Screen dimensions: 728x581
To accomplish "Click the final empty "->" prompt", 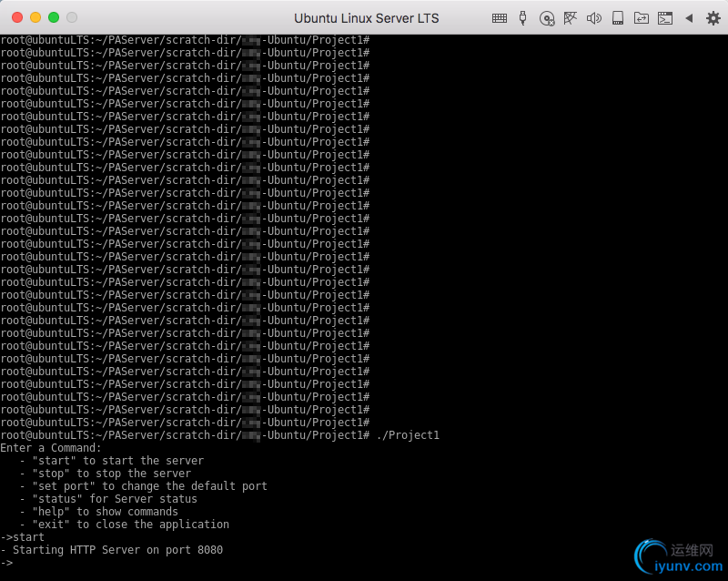I will 6,563.
